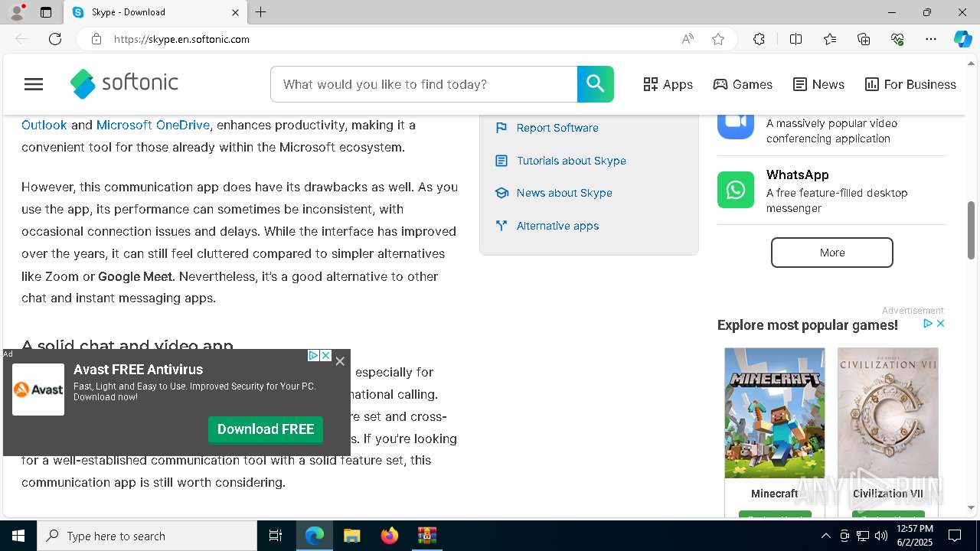Close the Avast ad overlay
The image size is (980, 551).
coord(340,361)
